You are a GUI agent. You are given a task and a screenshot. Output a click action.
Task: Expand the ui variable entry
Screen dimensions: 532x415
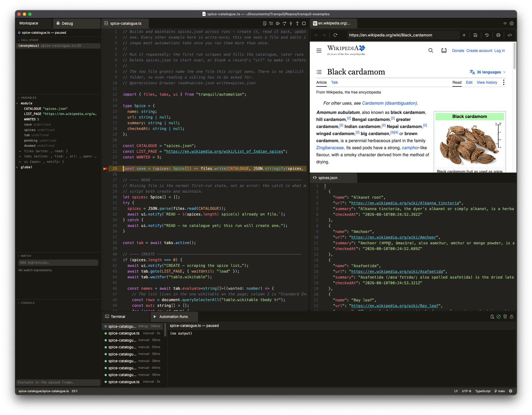pos(20,162)
